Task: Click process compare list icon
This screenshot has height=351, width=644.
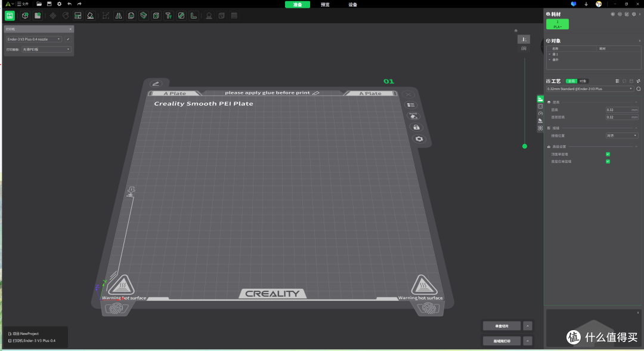Action: point(617,81)
